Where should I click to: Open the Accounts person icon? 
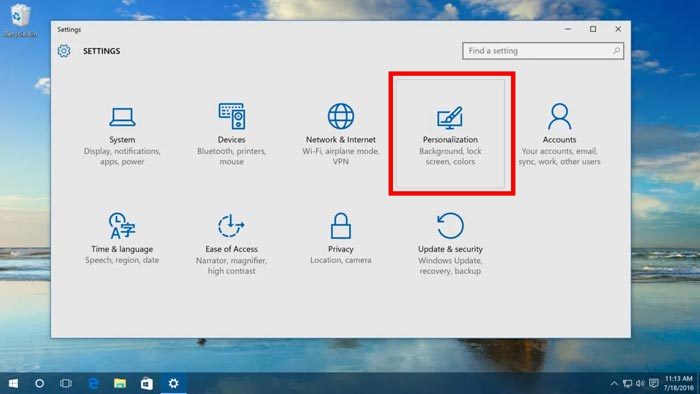(559, 116)
